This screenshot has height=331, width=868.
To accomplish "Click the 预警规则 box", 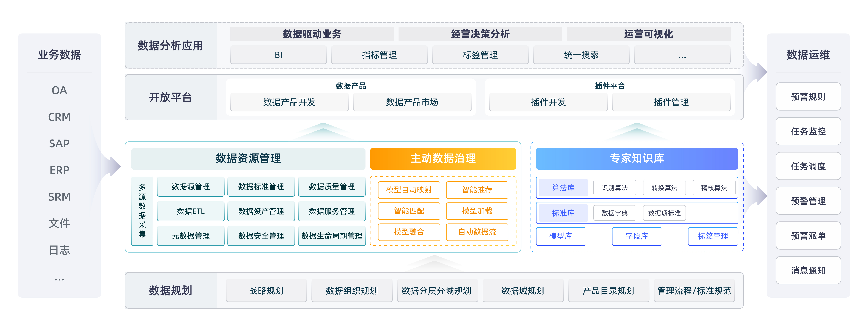I will coord(808,97).
